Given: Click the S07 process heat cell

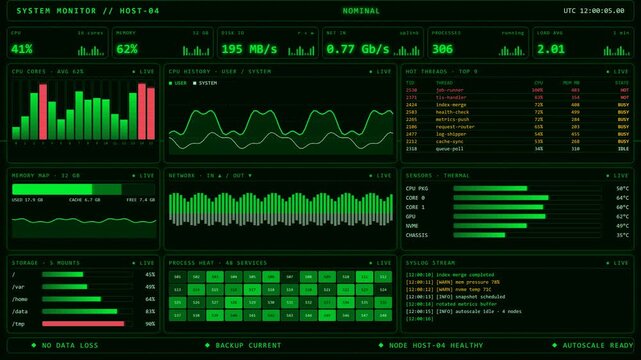Looking at the screenshot, I should click(289, 277).
